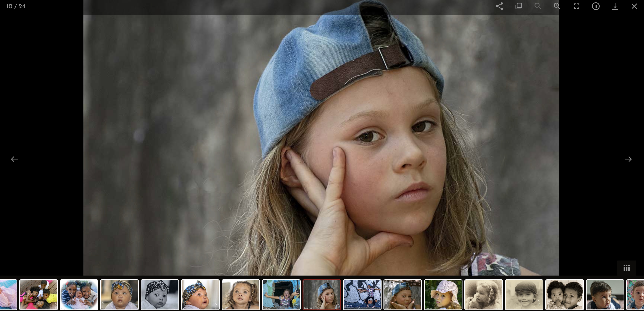Select the black-and-white baby thumbnail
The height and width of the screenshot is (311, 644).
click(x=160, y=295)
